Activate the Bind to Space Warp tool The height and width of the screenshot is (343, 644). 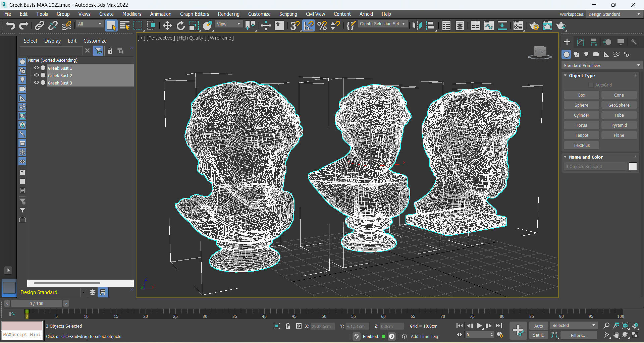click(x=66, y=26)
